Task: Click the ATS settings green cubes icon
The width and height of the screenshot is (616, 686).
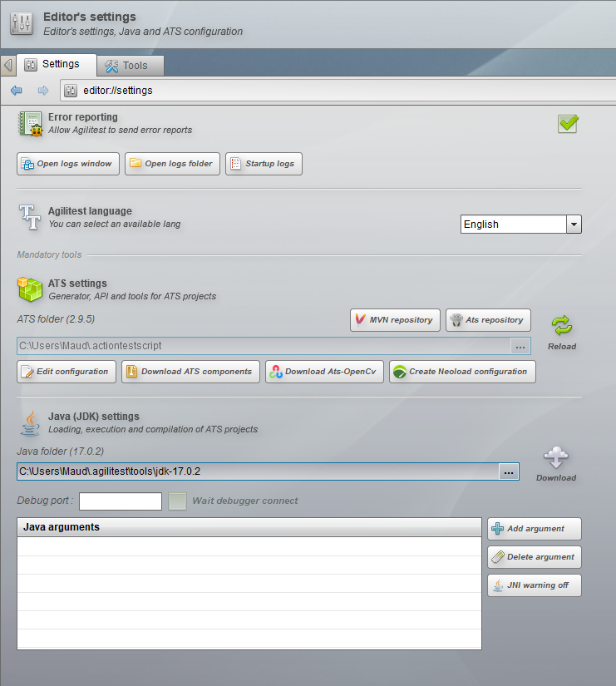Action: tap(30, 289)
